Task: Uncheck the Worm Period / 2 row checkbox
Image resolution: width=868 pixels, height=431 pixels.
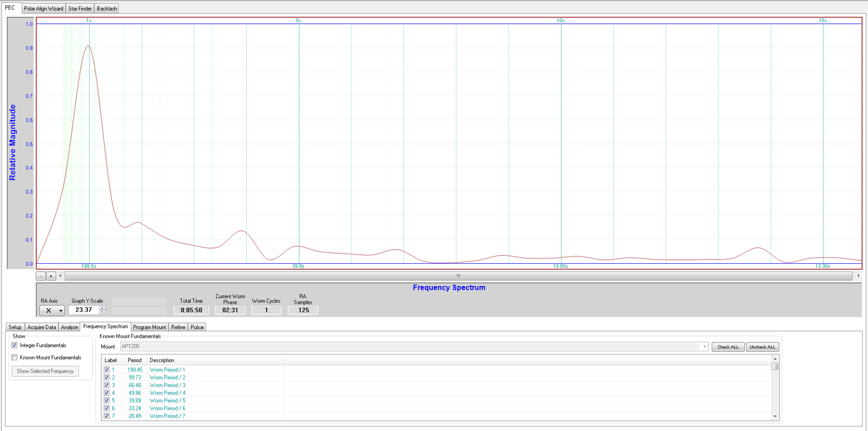Action: click(x=106, y=377)
